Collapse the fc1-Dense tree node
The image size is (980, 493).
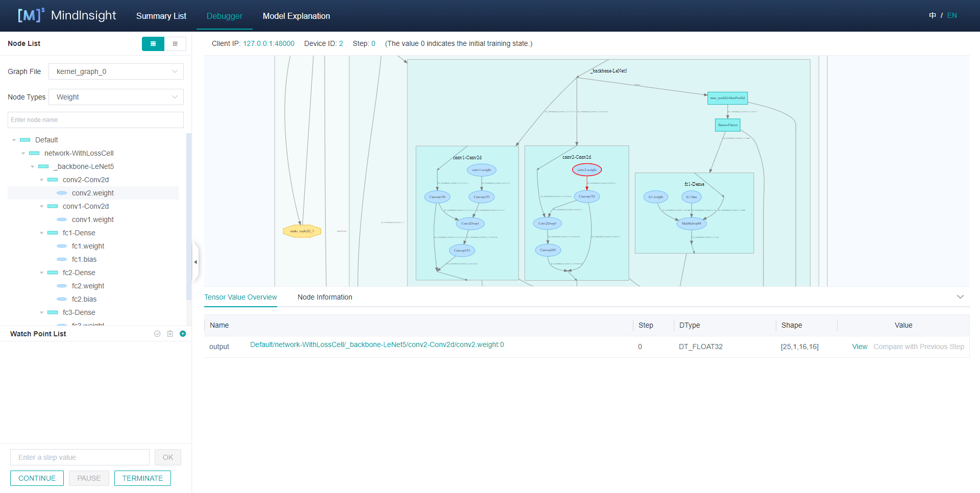[x=42, y=233]
